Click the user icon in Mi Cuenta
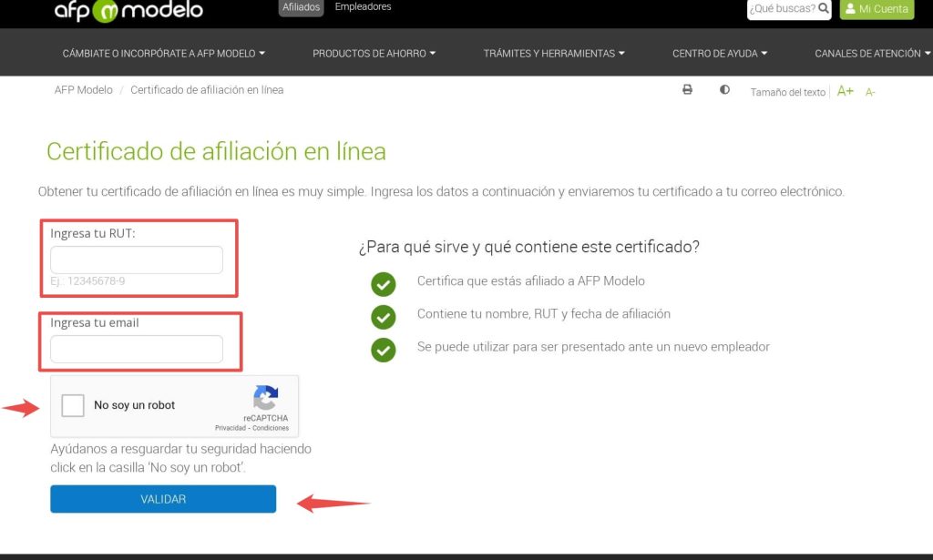Screen dimensions: 933x560 [x=850, y=8]
